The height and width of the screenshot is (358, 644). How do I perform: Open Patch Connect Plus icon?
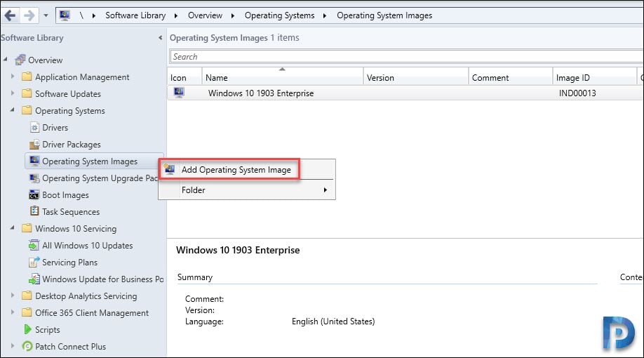[x=27, y=346]
